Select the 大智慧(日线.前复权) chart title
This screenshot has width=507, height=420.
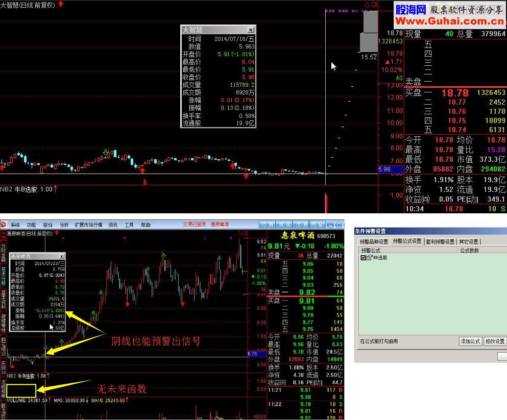(x=28, y=5)
